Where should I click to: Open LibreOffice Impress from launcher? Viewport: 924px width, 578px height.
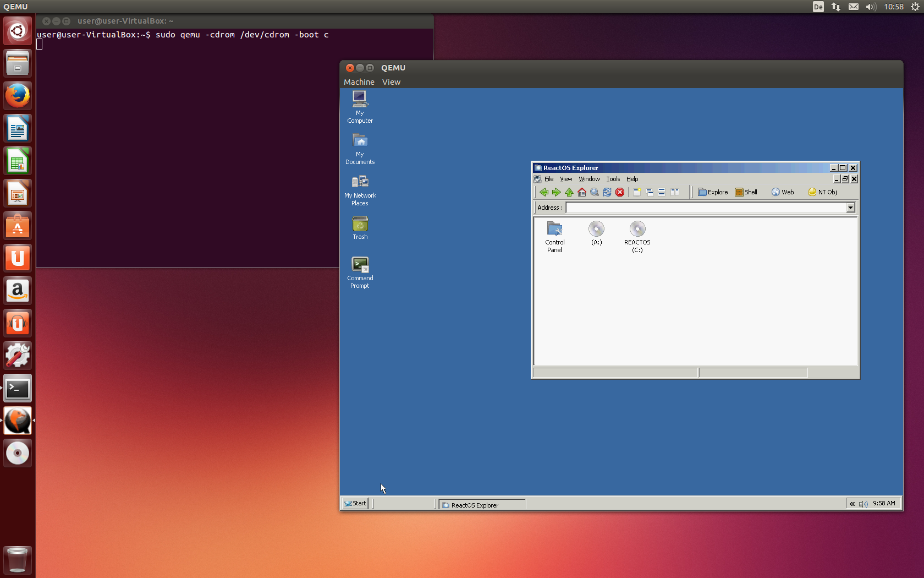(18, 193)
